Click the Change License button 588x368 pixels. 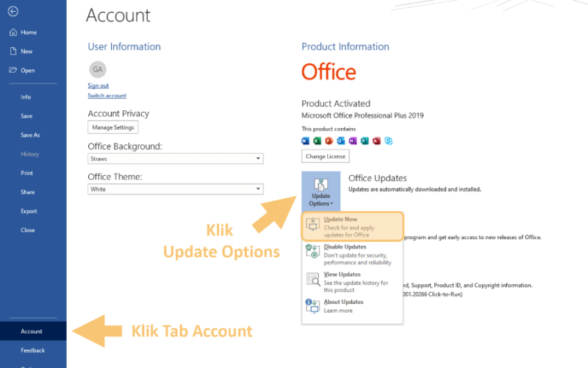(x=326, y=156)
